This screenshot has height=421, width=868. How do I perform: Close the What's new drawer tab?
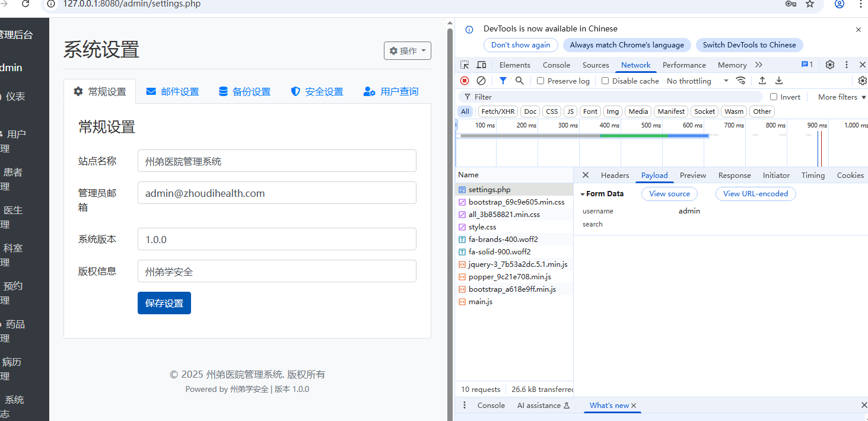tap(634, 406)
